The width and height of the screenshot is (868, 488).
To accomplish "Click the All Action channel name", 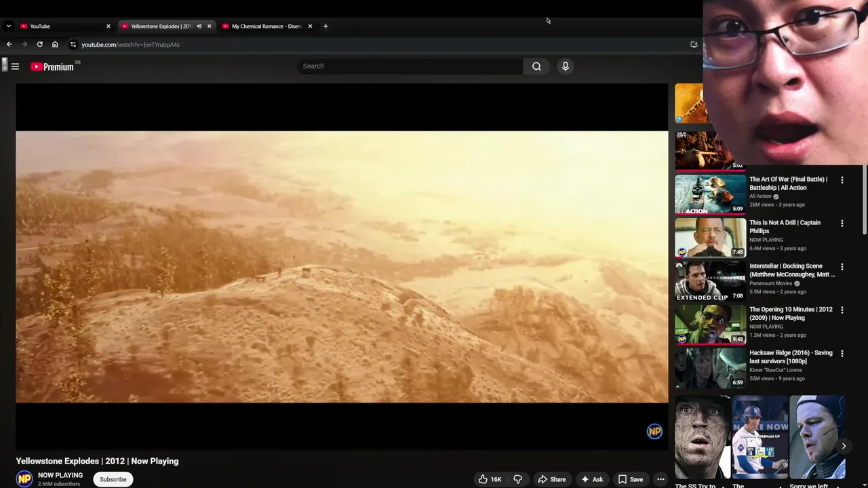I will (760, 197).
